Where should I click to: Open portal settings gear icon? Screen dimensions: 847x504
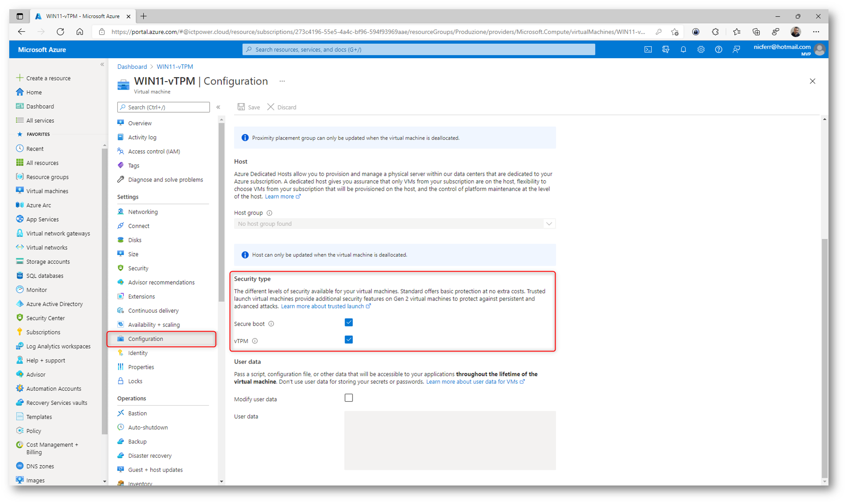(x=701, y=49)
